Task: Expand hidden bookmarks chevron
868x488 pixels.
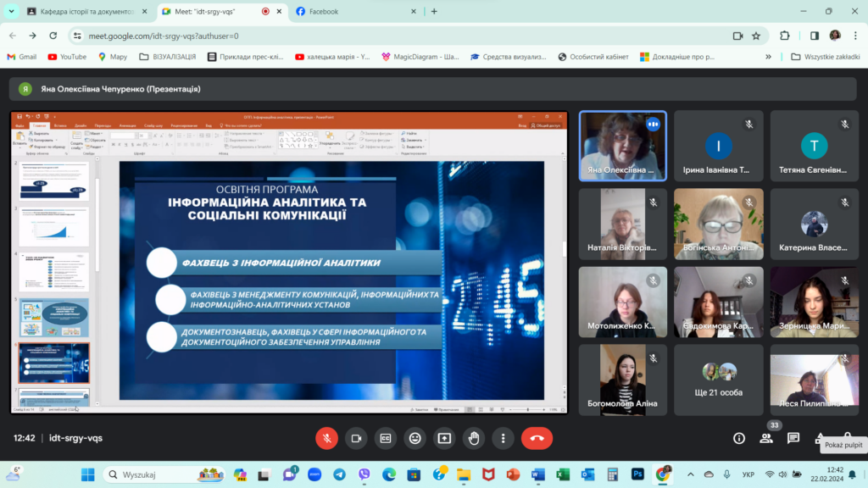Action: (x=769, y=57)
